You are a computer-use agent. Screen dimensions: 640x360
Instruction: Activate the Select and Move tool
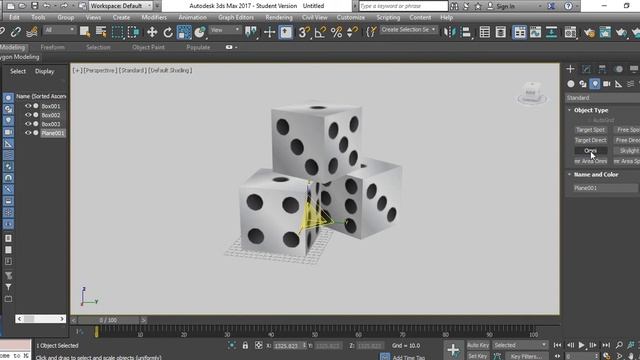[x=152, y=32]
